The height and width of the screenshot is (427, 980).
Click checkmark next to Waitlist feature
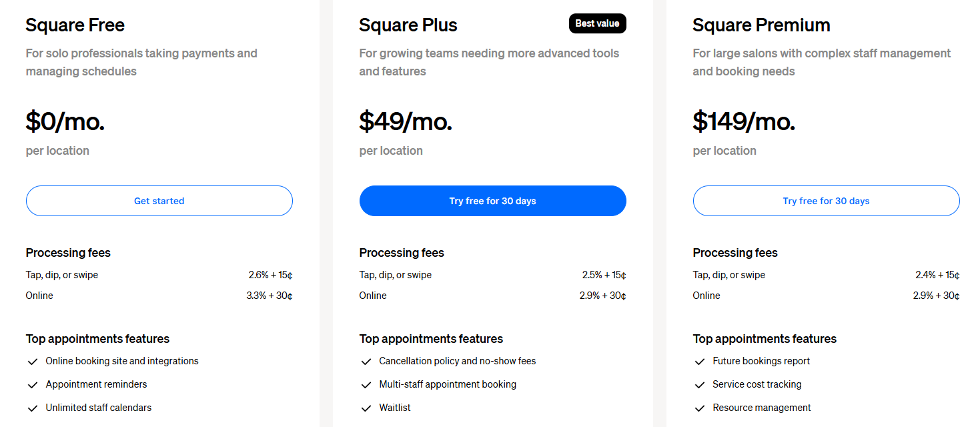366,408
